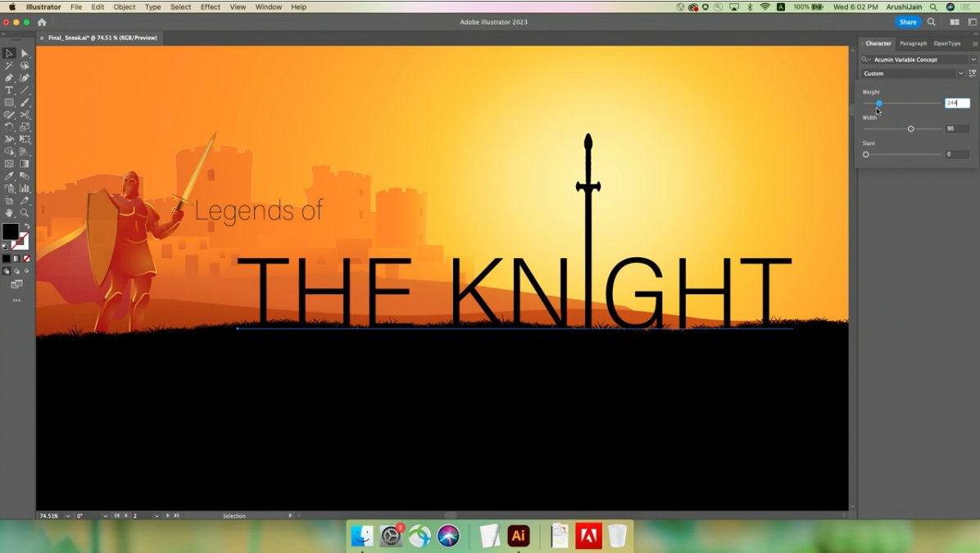Move the Weight slider handle
The image size is (980, 553).
[878, 103]
